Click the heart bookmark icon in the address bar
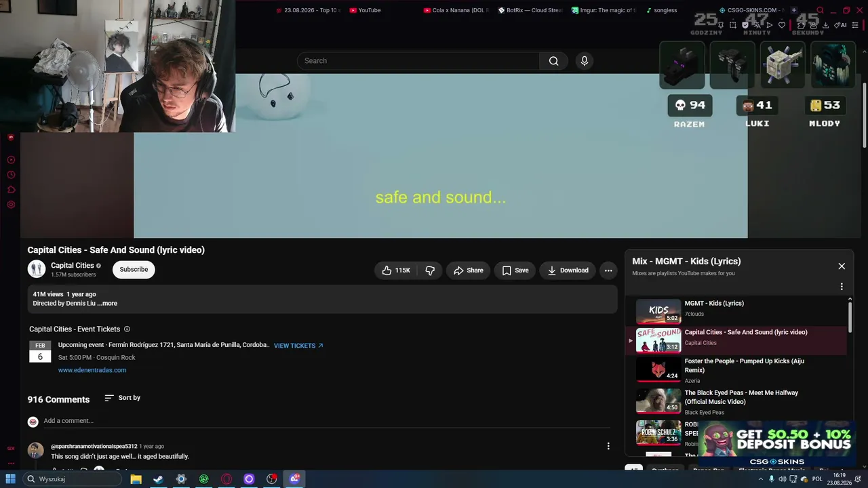Viewport: 868px width, 488px height. [x=782, y=25]
